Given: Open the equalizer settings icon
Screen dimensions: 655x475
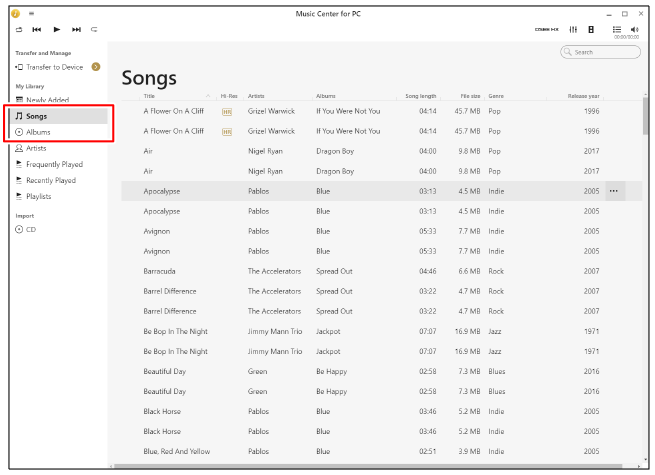Looking at the screenshot, I should tap(574, 30).
